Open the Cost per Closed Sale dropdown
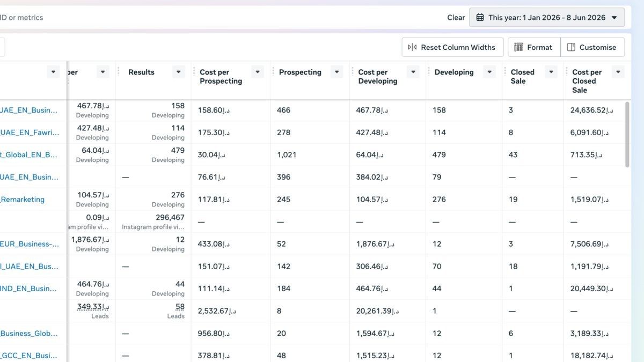 coord(618,72)
